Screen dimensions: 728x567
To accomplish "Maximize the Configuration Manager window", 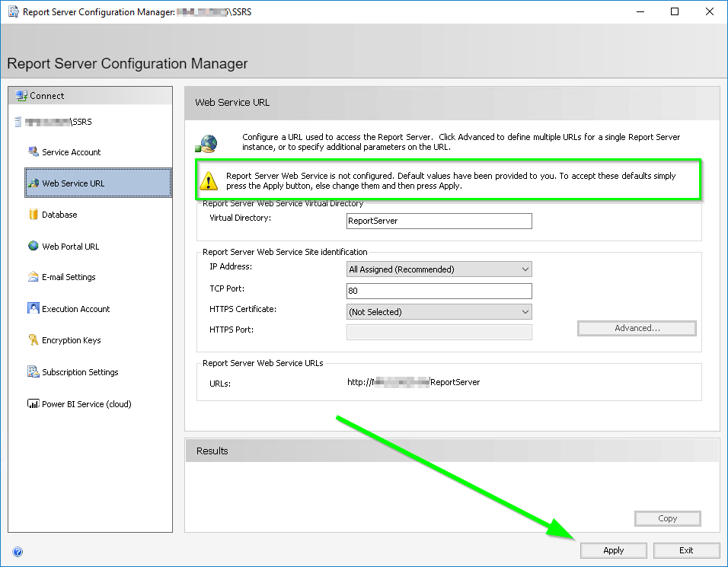I will pyautogui.click(x=675, y=11).
